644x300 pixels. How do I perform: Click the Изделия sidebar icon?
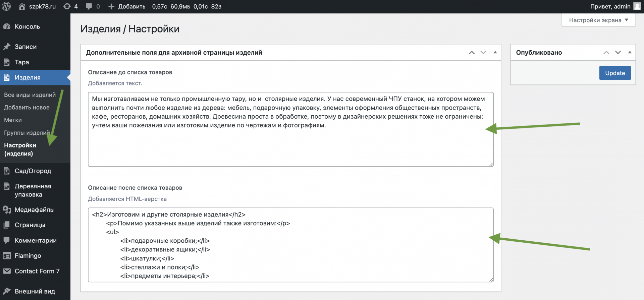point(7,77)
